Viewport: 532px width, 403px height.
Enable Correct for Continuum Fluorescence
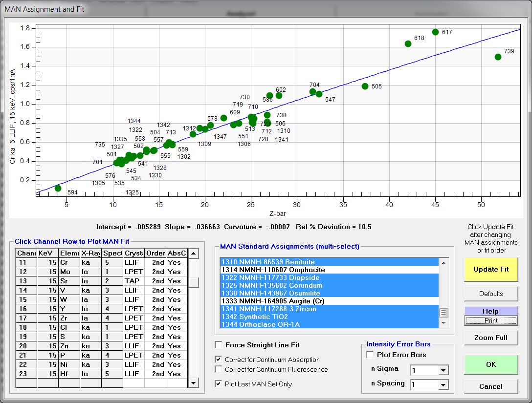coord(219,369)
